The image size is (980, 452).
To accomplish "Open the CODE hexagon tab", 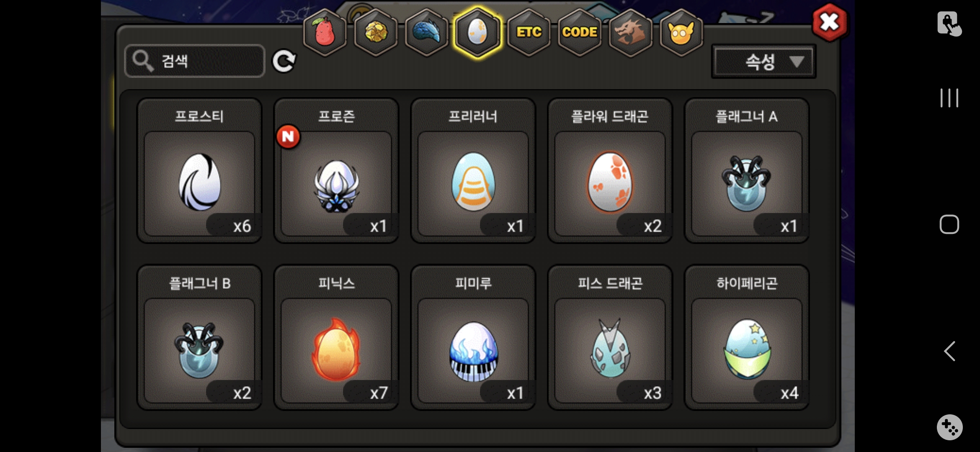I will point(580,32).
